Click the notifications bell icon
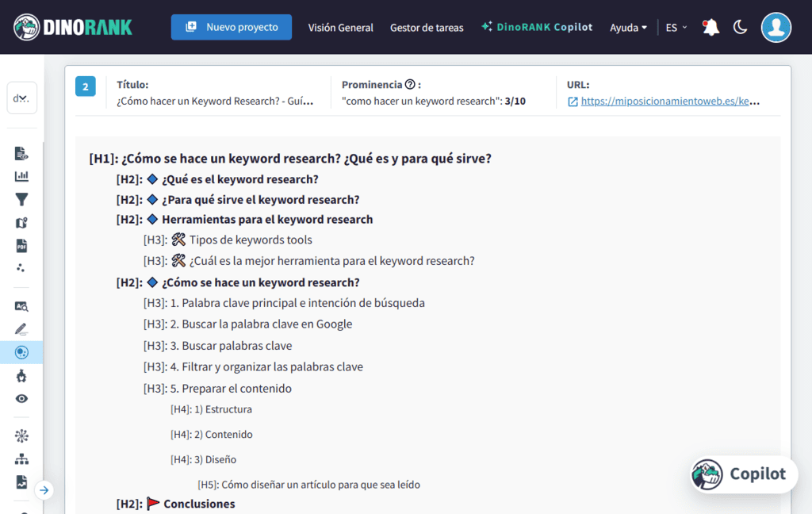The height and width of the screenshot is (514, 812). (x=711, y=28)
